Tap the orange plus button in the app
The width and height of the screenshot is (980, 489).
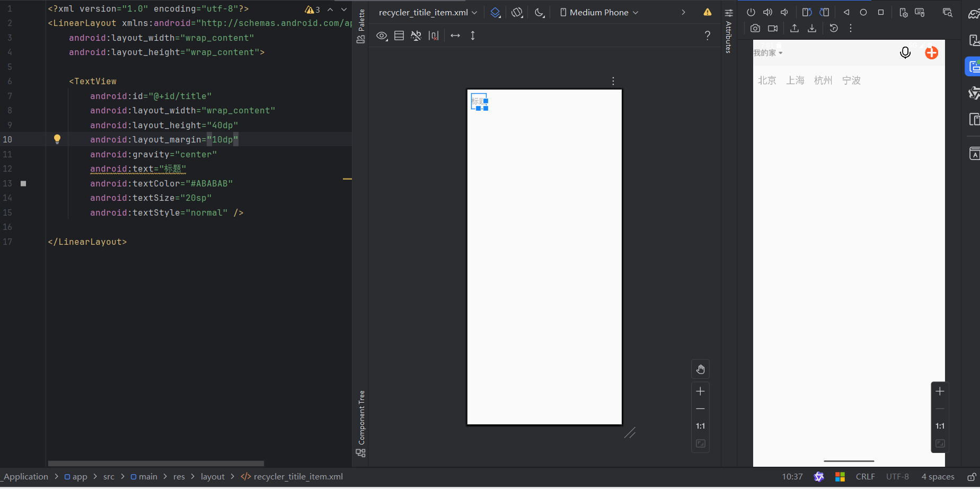(x=931, y=52)
